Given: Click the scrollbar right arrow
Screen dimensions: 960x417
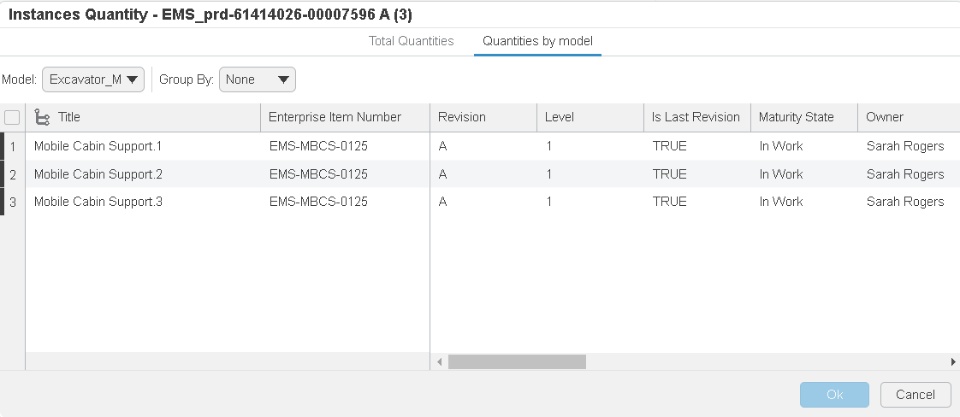Looking at the screenshot, I should [953, 362].
